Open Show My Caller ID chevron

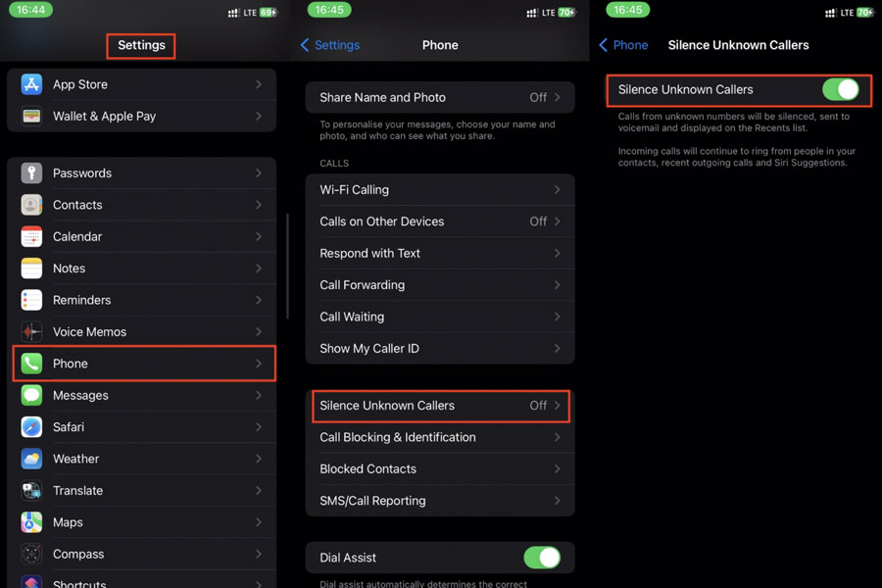pyautogui.click(x=557, y=348)
